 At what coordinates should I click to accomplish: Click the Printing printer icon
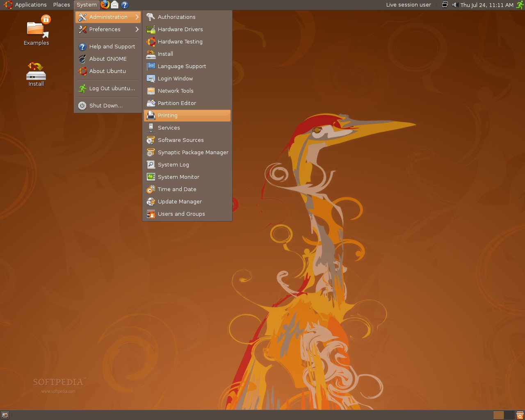click(x=151, y=115)
